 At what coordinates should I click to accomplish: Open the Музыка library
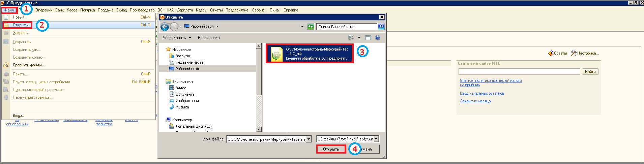(182, 107)
